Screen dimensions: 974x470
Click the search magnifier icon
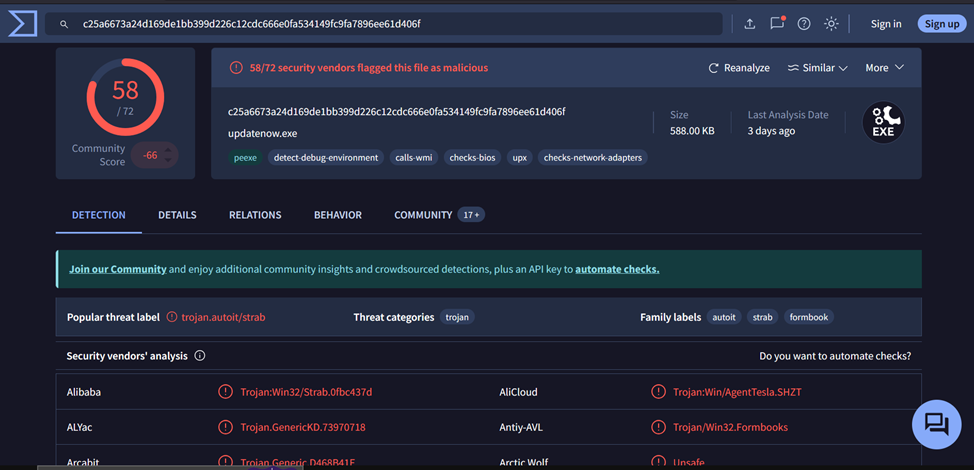63,24
